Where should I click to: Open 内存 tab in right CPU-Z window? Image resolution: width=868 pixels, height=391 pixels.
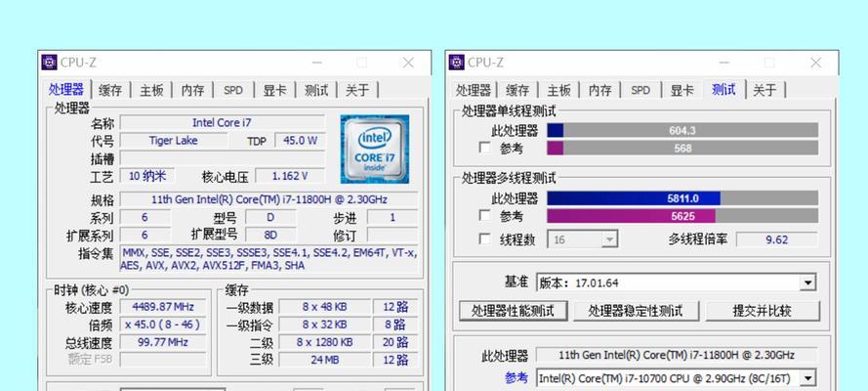tap(599, 90)
